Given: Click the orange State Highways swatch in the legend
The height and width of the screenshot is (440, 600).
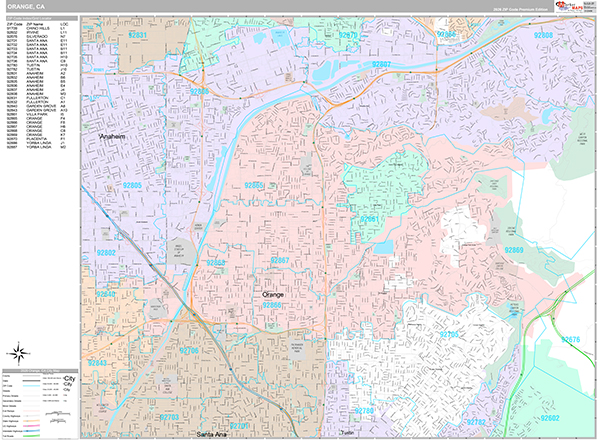Looking at the screenshot, I should [x=32, y=421].
